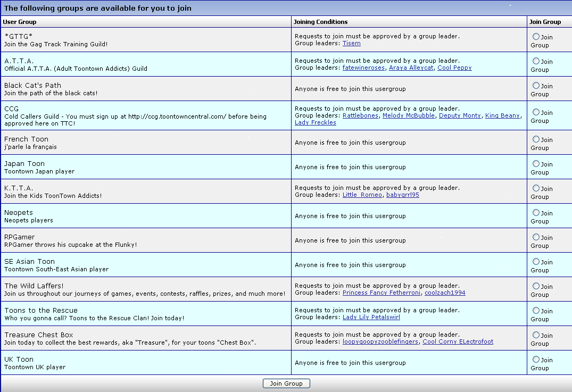Select the SE Asian Toon radio button
Viewport: 572px width, 392px height.
tap(536, 262)
